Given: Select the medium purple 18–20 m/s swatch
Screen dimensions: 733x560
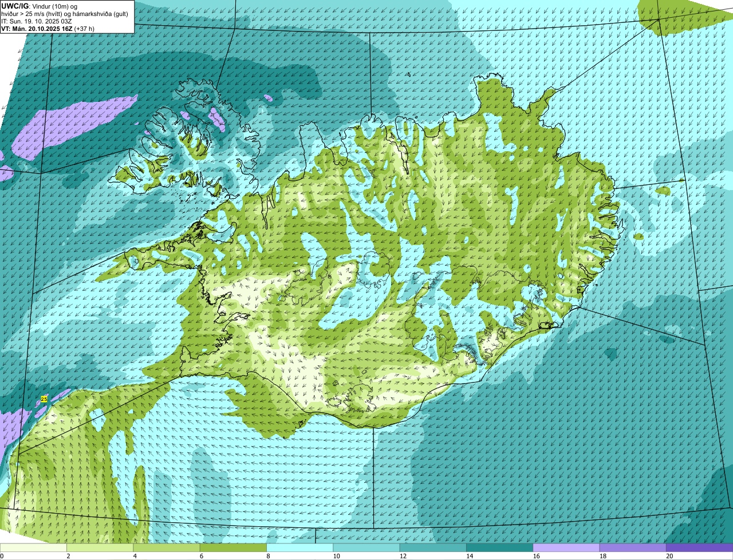Looking at the screenshot, I should [633, 547].
